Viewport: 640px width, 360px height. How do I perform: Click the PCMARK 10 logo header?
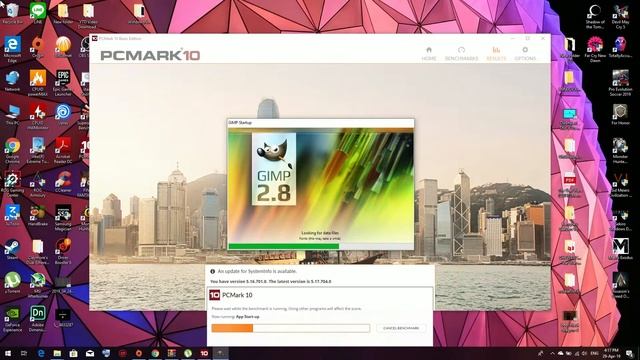[150, 55]
